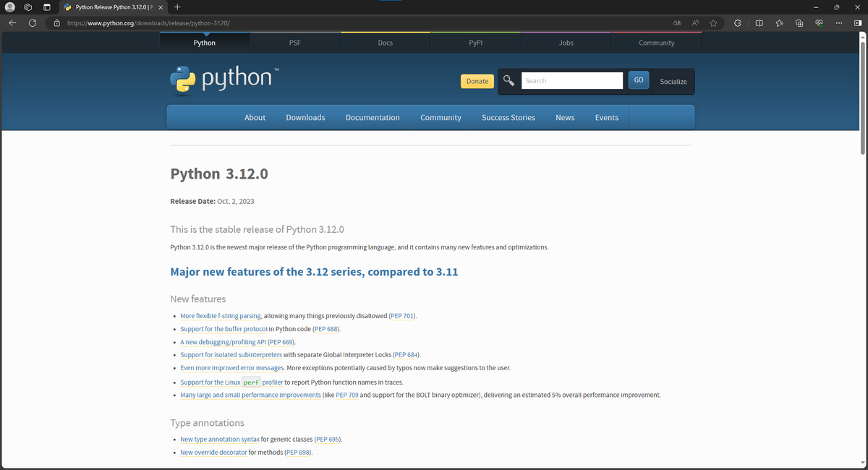868x470 pixels.
Task: Open 'New type annotation syntax' link
Action: pos(220,440)
